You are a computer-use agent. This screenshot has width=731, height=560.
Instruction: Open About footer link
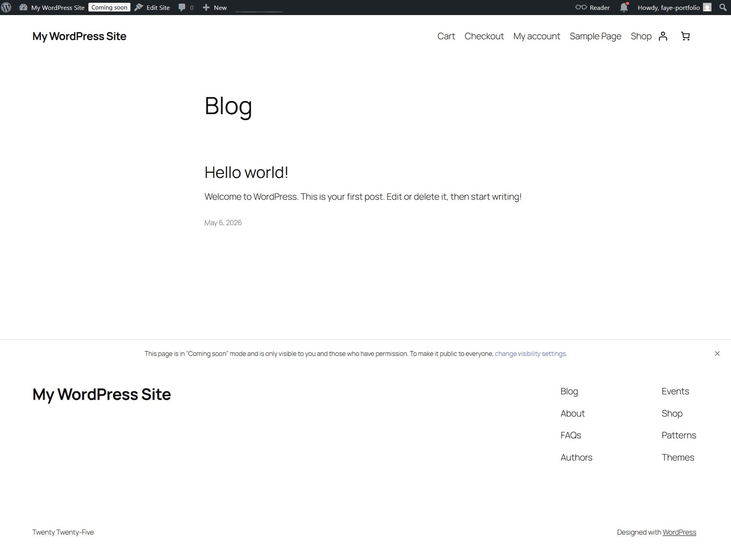click(573, 413)
